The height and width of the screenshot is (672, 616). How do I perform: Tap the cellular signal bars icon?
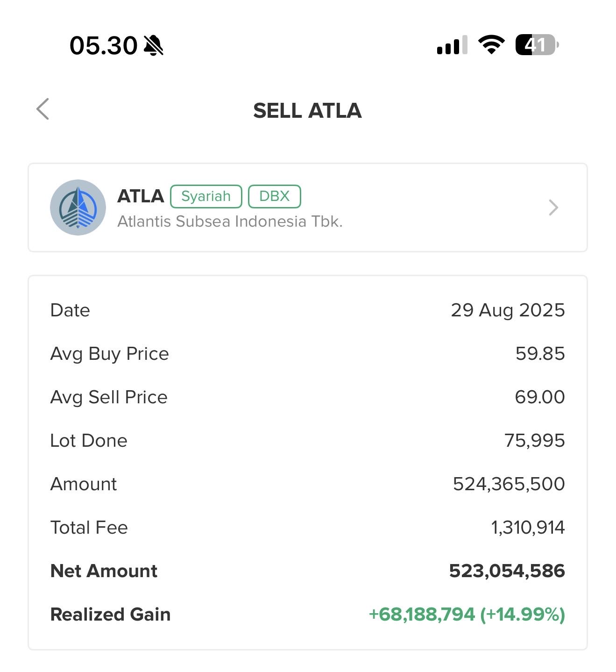[x=452, y=45]
